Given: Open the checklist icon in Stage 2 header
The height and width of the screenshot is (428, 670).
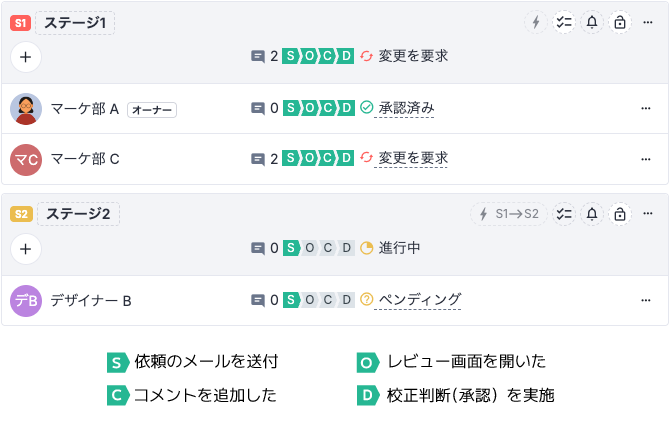Looking at the screenshot, I should [564, 214].
